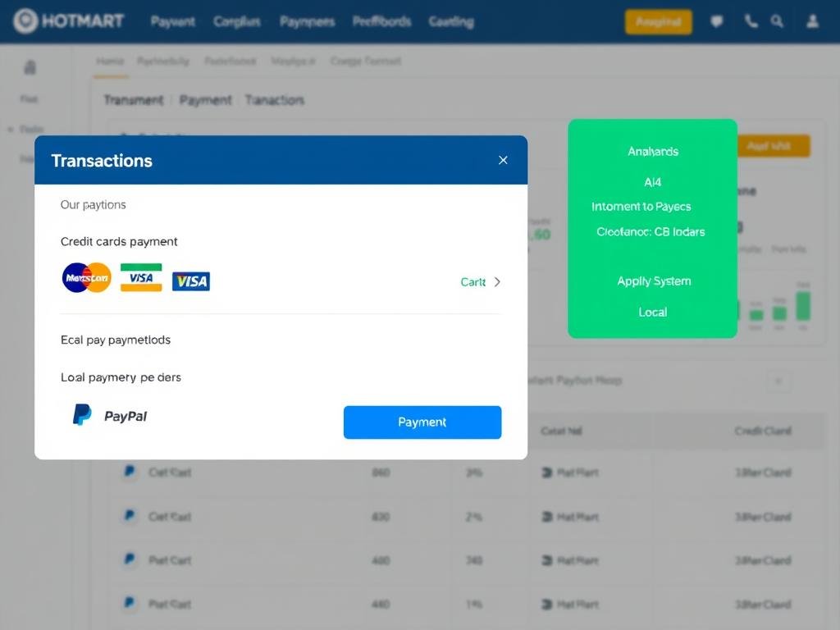This screenshot has height=630, width=840.
Task: Select Apply System in the green panel
Action: 653,281
